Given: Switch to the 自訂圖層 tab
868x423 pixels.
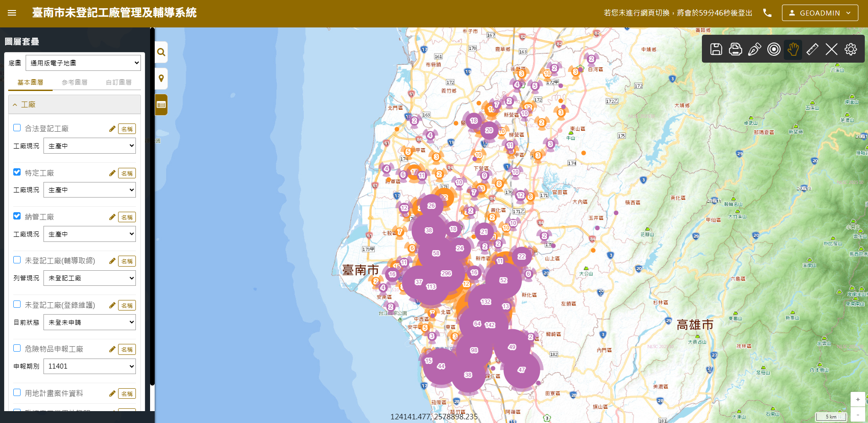Looking at the screenshot, I should (x=119, y=82).
